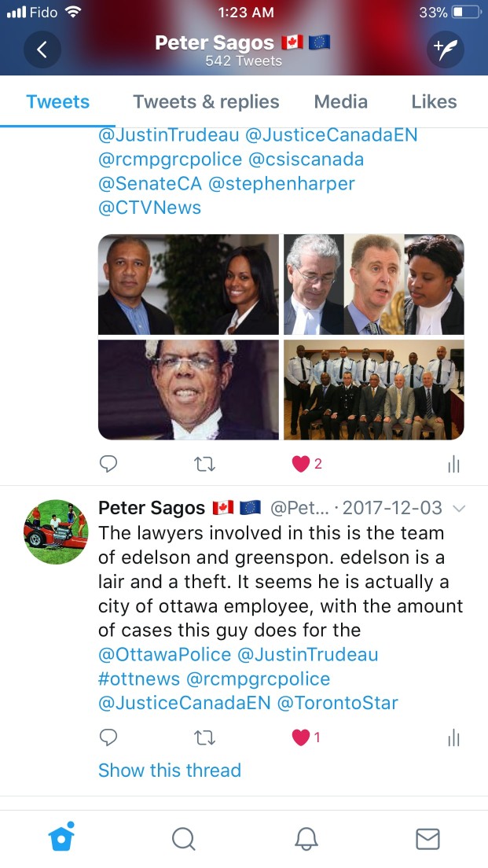The height and width of the screenshot is (868, 488).
Task: Open the Likes tab
Action: (434, 102)
